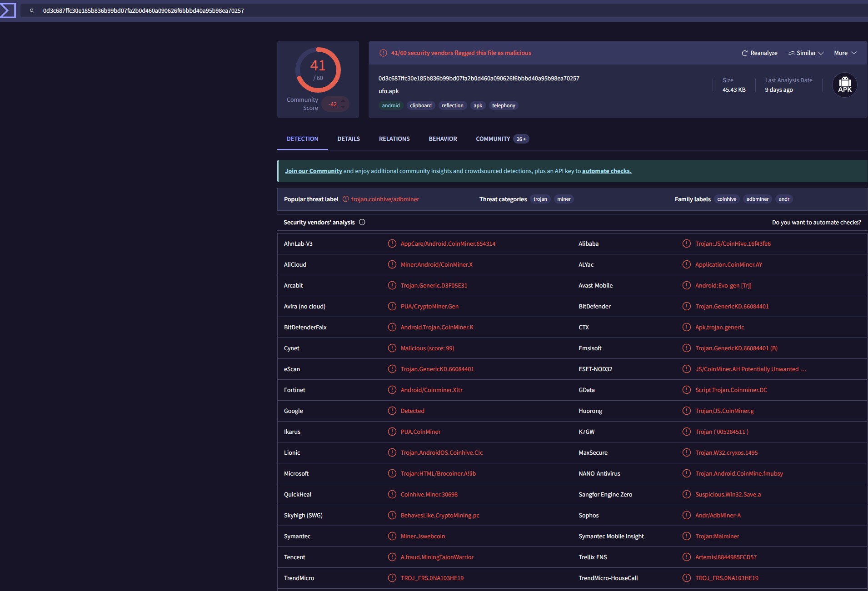
Task: Click the Sophos detection alert icon
Action: 687,515
